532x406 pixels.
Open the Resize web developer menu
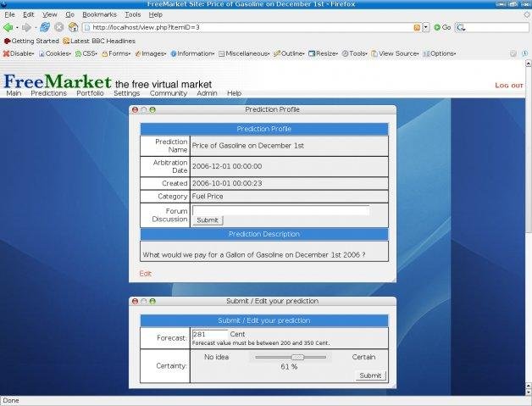[323, 53]
